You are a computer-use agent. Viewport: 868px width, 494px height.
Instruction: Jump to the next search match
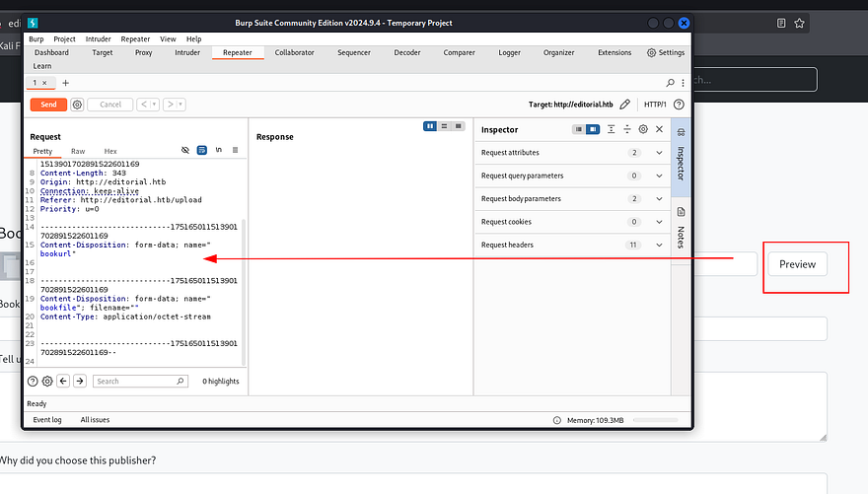click(x=80, y=382)
